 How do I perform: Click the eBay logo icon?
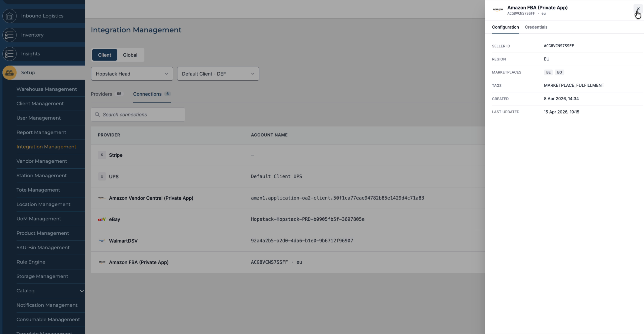(x=102, y=219)
